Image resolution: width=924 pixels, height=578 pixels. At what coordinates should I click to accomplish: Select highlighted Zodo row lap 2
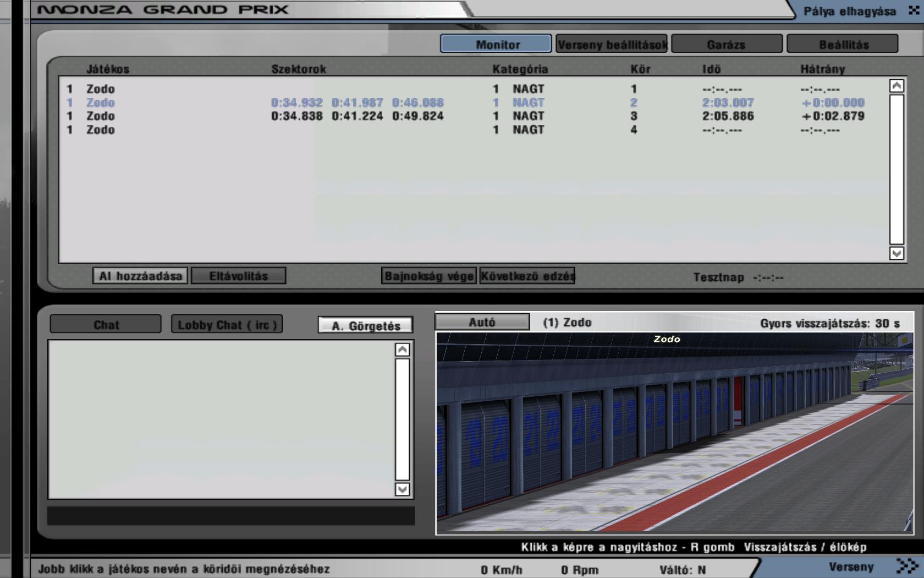coord(473,102)
